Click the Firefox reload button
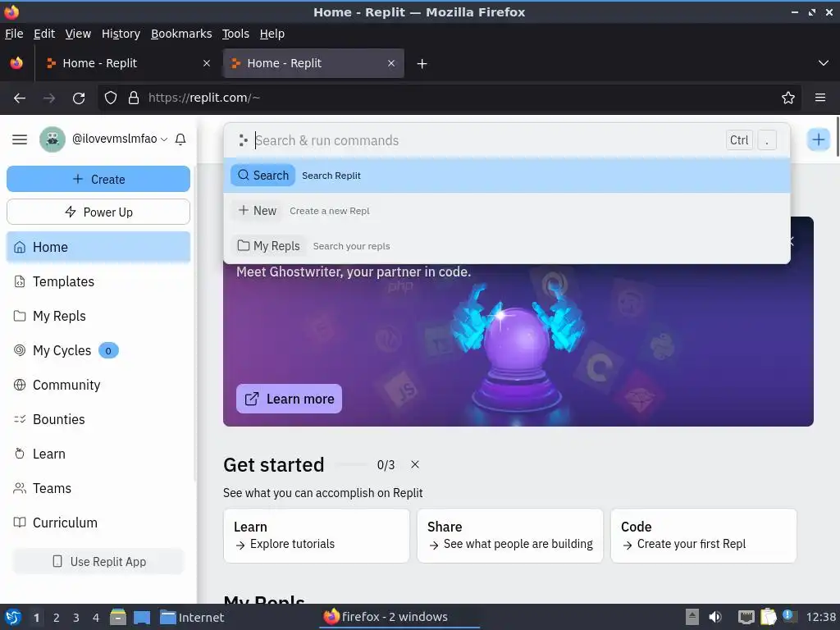 click(x=79, y=98)
